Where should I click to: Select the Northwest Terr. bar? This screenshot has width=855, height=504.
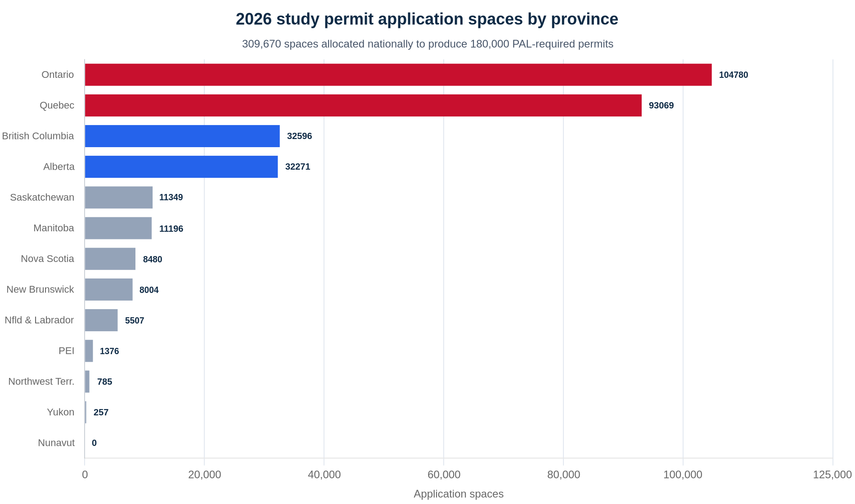(87, 381)
